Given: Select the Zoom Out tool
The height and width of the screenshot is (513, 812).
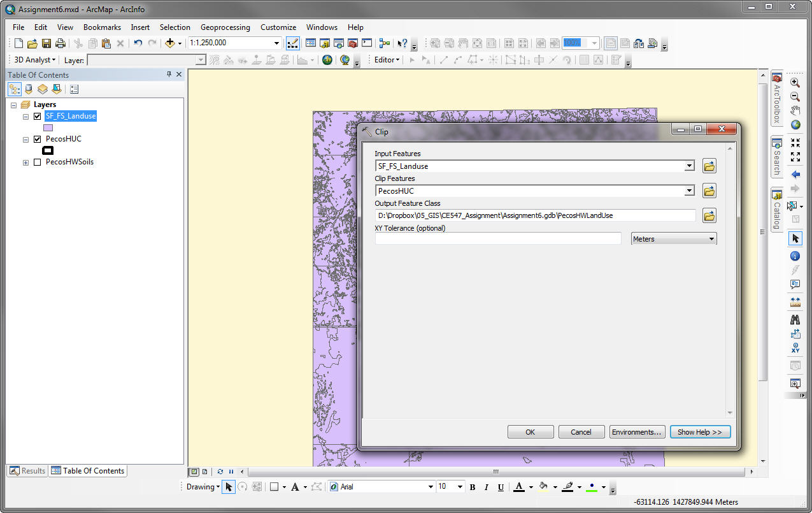Looking at the screenshot, I should (x=795, y=96).
